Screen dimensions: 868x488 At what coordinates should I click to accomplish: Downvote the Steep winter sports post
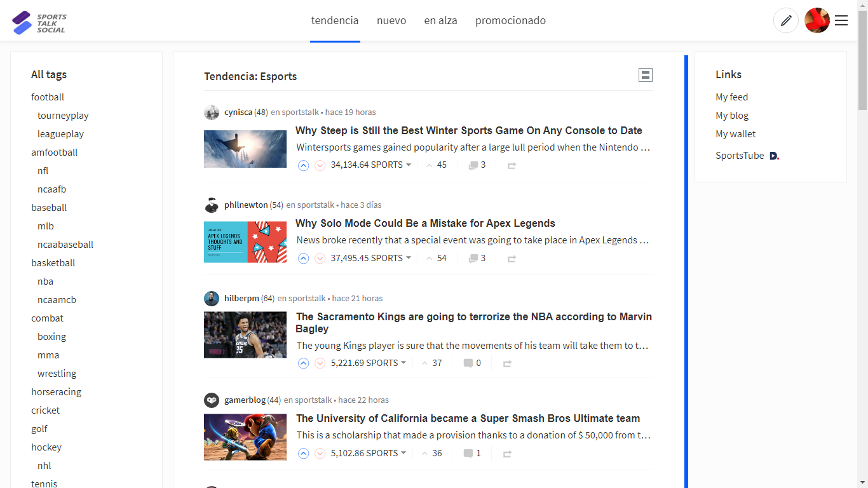(320, 165)
